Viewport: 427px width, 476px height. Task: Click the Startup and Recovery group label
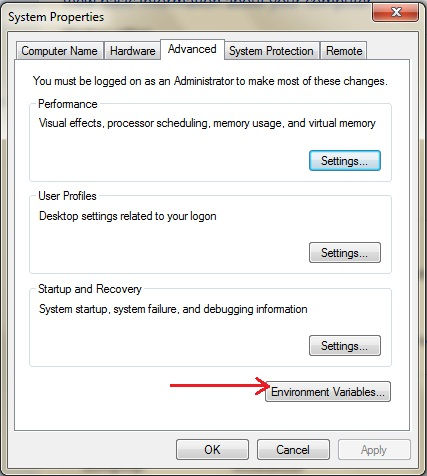pos(90,289)
